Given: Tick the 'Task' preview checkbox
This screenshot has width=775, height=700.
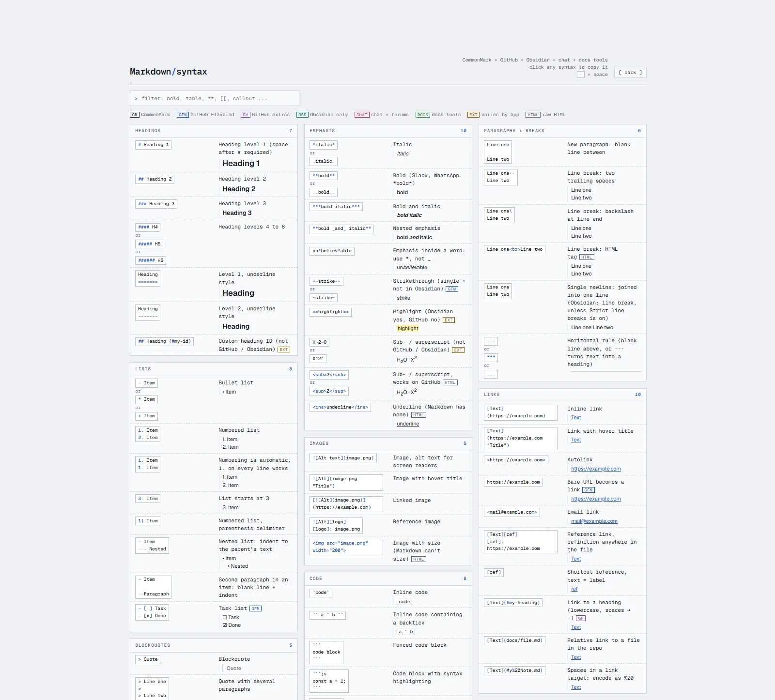Looking at the screenshot, I should pos(225,618).
